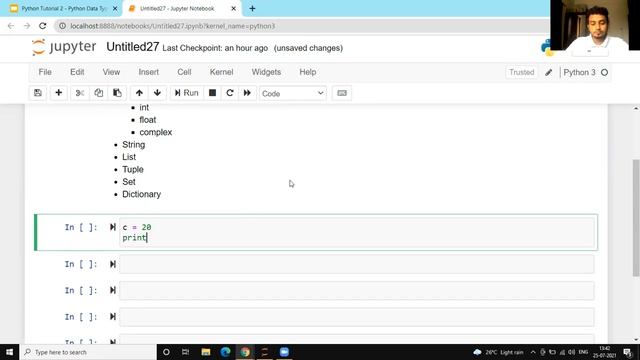Viewport: 640px width, 360px height.
Task: Open the Windows Start menu
Action: pos(9,352)
